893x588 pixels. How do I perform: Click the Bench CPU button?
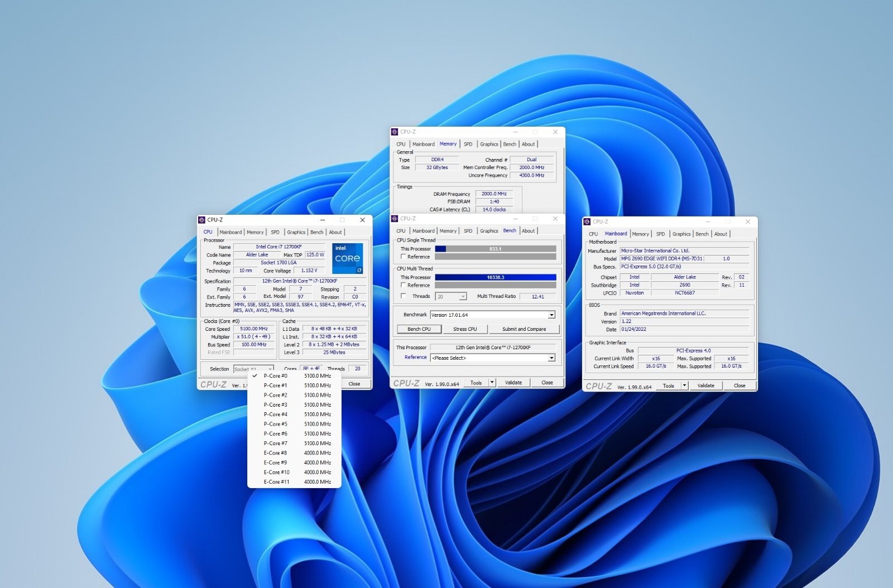[x=419, y=329]
